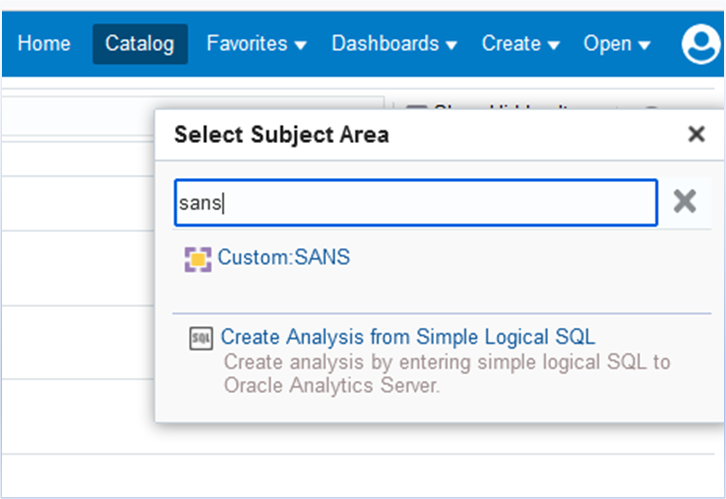Expand the Create dropdown menu
This screenshot has width=726, height=499.
(520, 44)
